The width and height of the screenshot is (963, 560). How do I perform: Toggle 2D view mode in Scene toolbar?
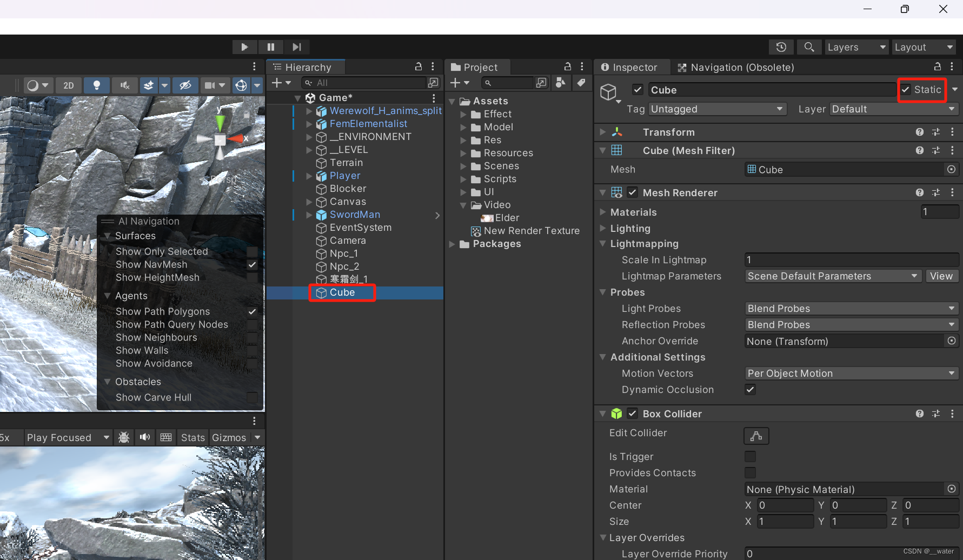[x=69, y=85]
